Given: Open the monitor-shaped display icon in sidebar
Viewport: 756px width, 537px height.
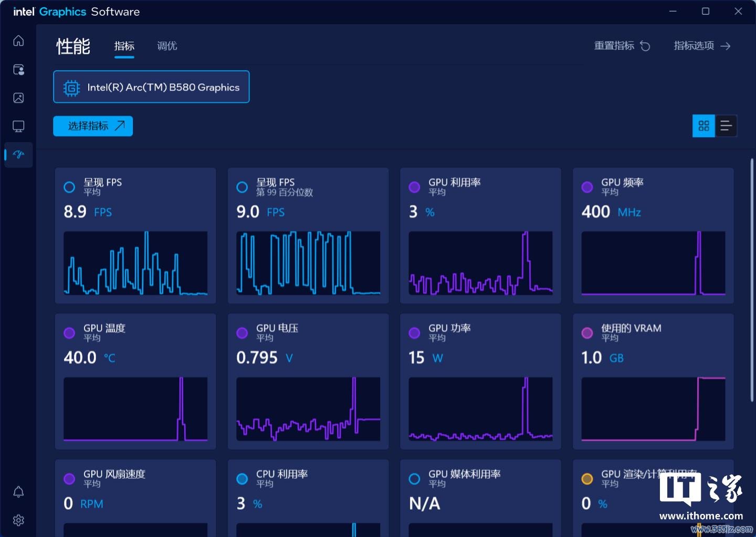Looking at the screenshot, I should [18, 127].
